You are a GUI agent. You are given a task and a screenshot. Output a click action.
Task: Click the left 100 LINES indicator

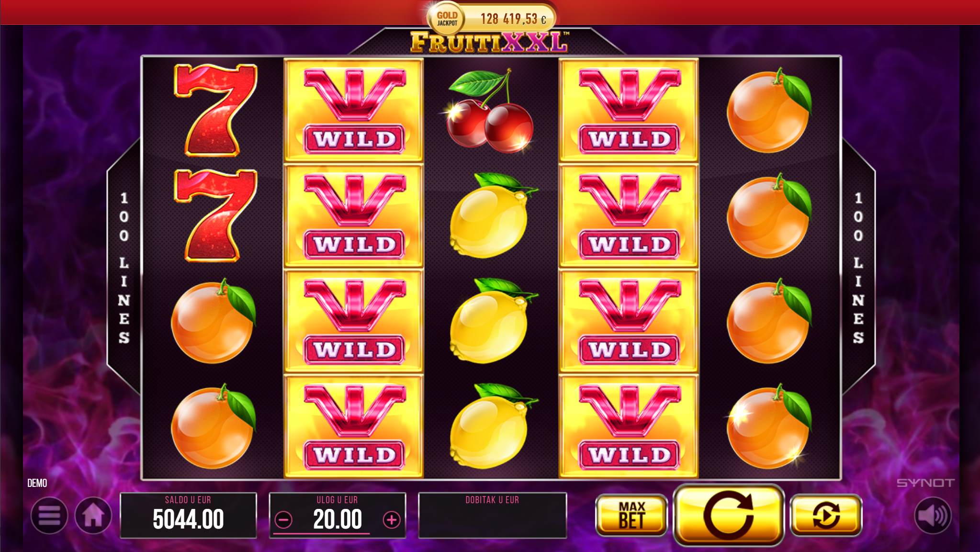click(124, 268)
